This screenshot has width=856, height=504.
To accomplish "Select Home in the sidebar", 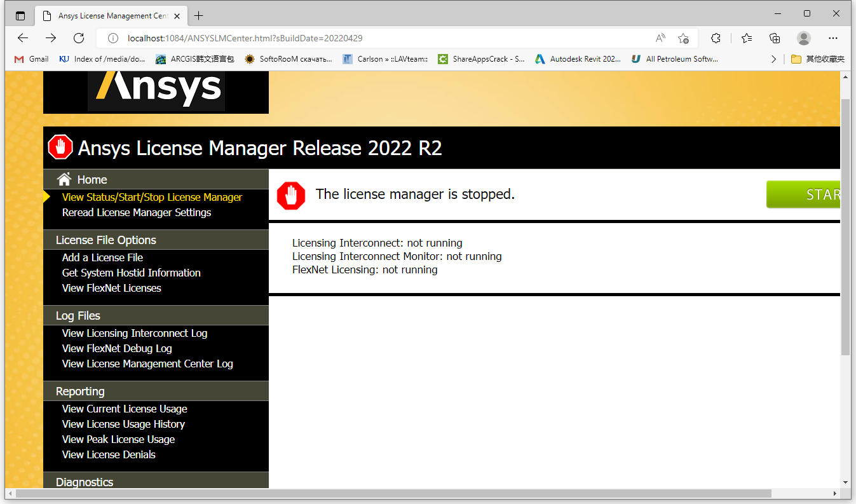I will (x=92, y=179).
